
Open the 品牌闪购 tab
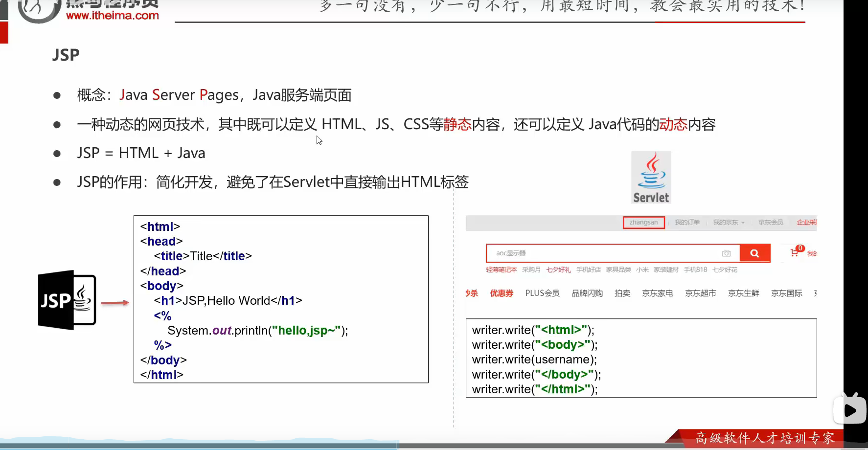coord(587,293)
